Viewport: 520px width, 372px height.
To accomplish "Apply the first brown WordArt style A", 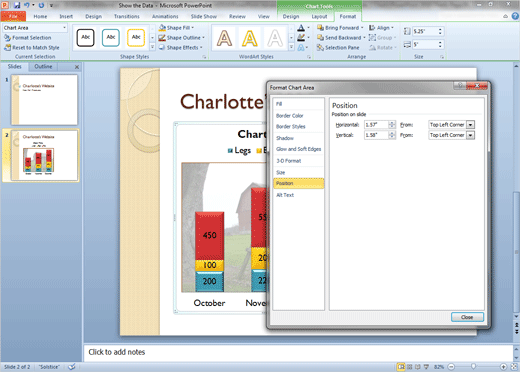I will coord(224,38).
